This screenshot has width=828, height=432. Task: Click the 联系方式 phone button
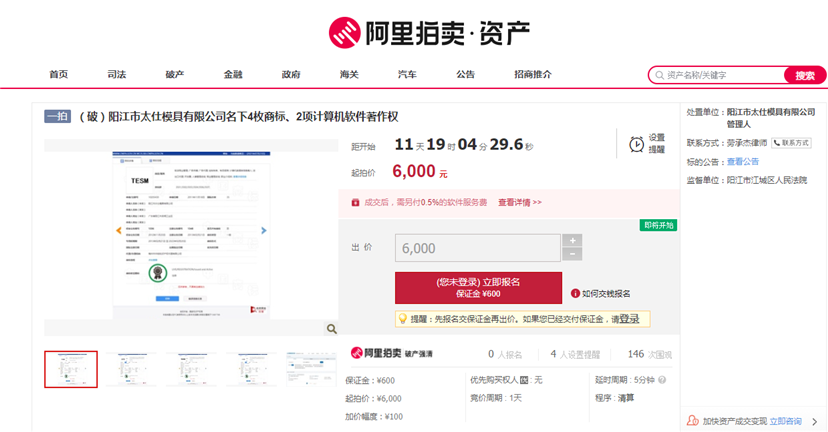click(x=791, y=143)
